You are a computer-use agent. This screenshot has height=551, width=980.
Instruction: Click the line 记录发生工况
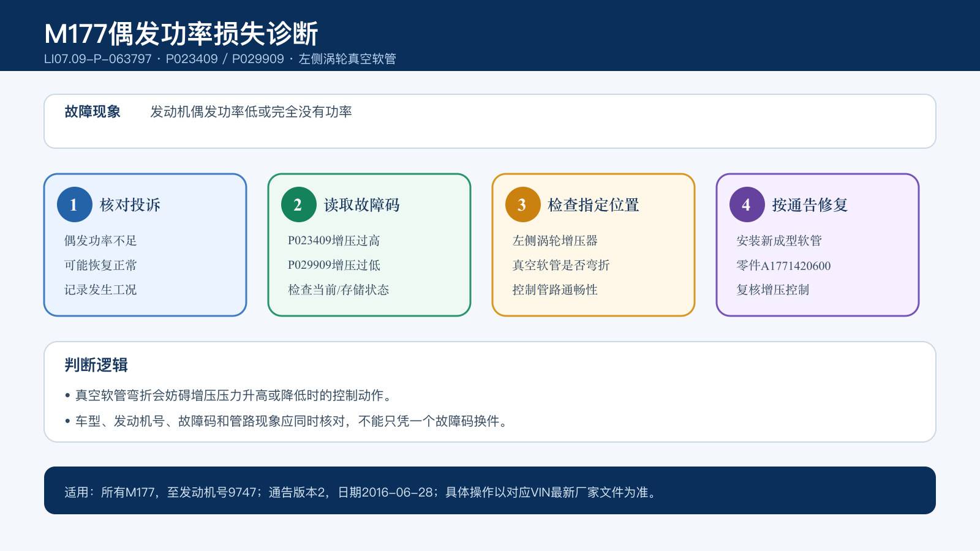100,290
